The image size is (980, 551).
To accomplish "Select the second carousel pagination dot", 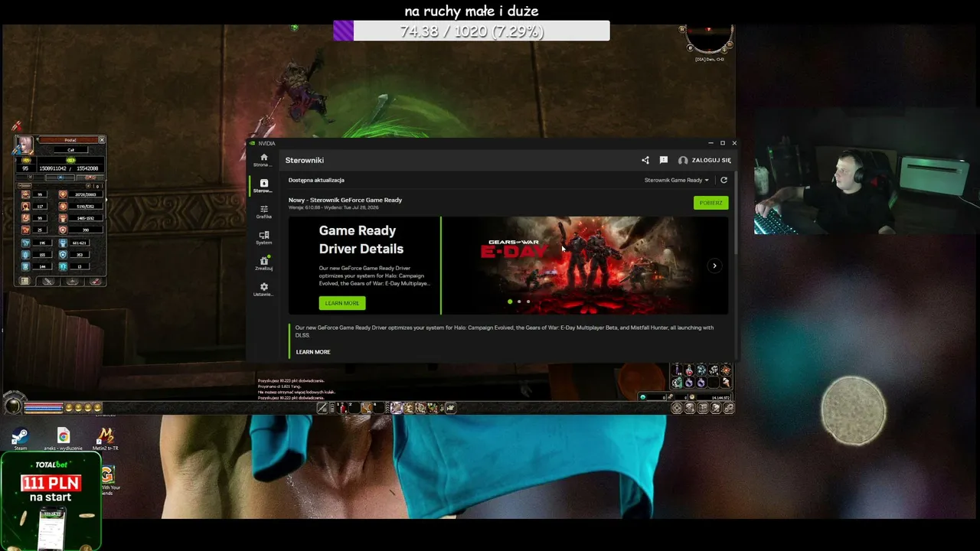I will click(x=519, y=302).
